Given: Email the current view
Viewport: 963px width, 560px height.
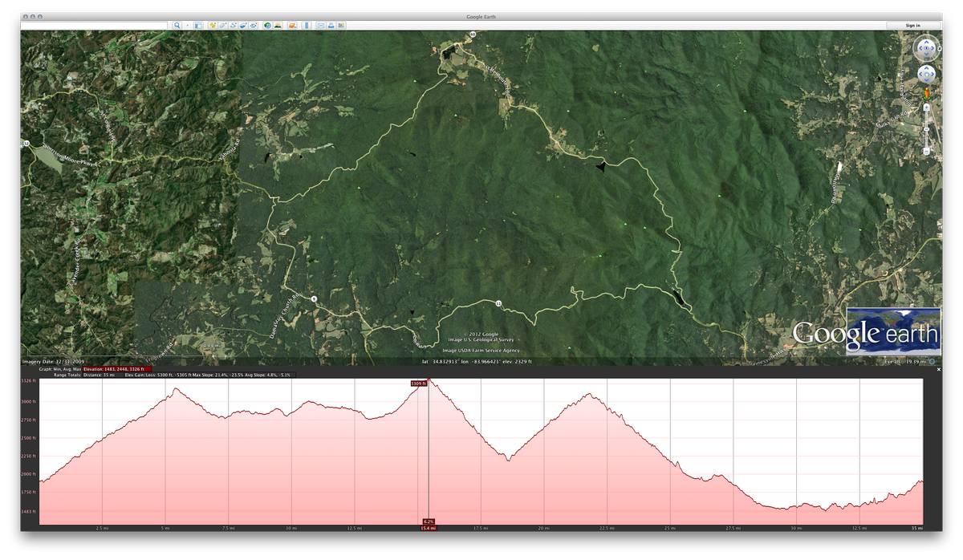Looking at the screenshot, I should click(321, 26).
